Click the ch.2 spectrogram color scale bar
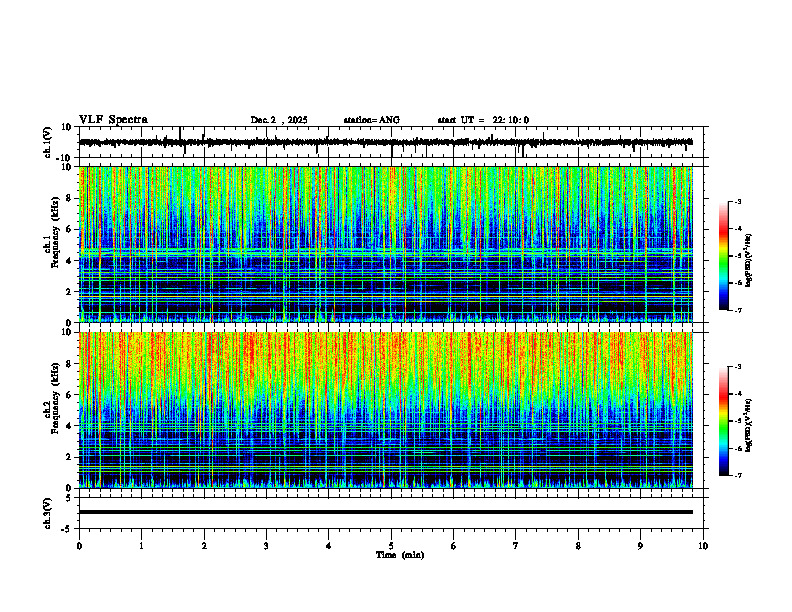This screenshot has width=792, height=612. [x=723, y=421]
